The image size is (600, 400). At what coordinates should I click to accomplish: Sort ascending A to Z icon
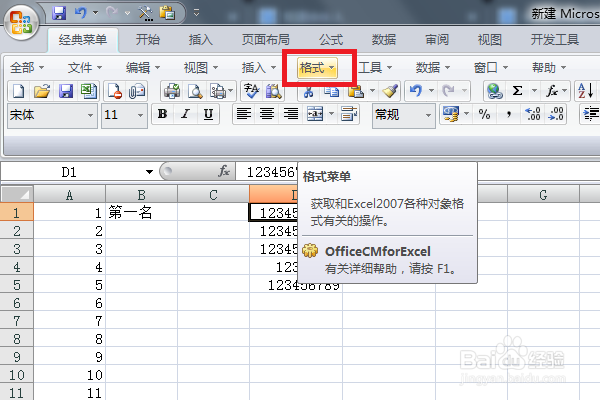(x=585, y=91)
